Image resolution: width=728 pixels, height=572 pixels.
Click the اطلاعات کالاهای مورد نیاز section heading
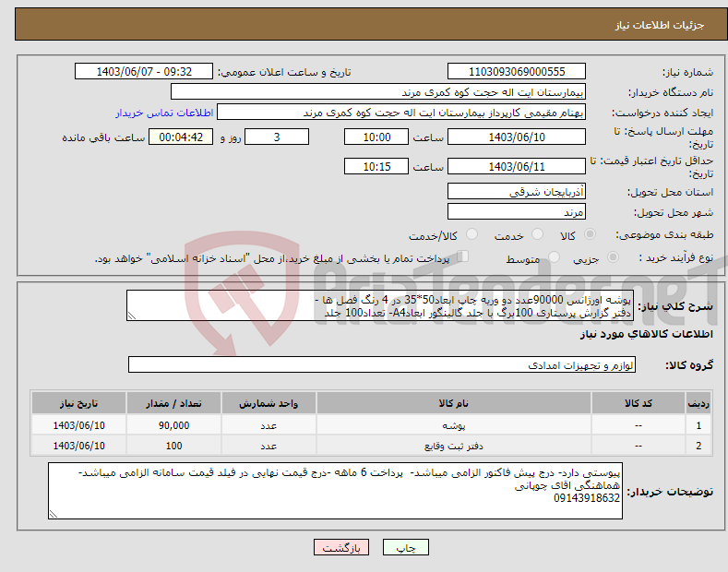tap(646, 334)
